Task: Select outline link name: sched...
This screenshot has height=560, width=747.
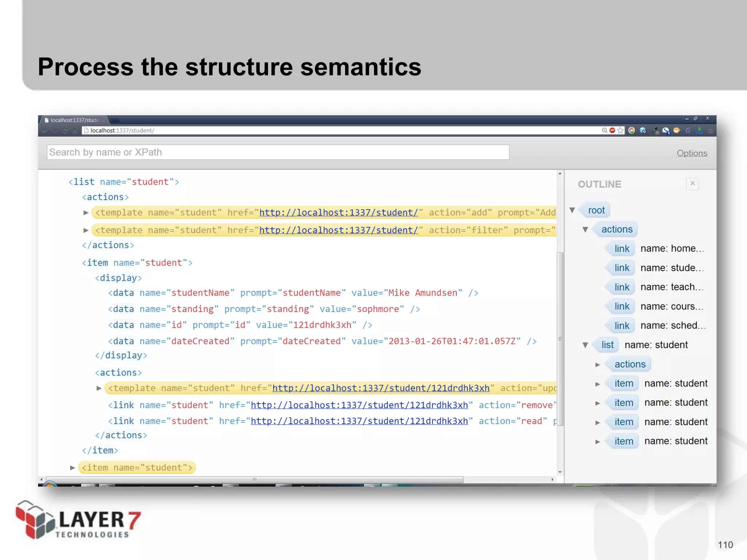Action: click(x=654, y=326)
